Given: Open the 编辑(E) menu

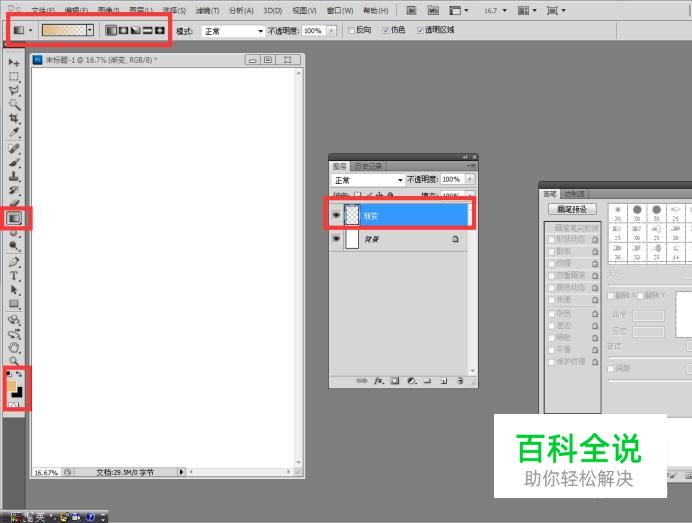Looking at the screenshot, I should tap(76, 10).
